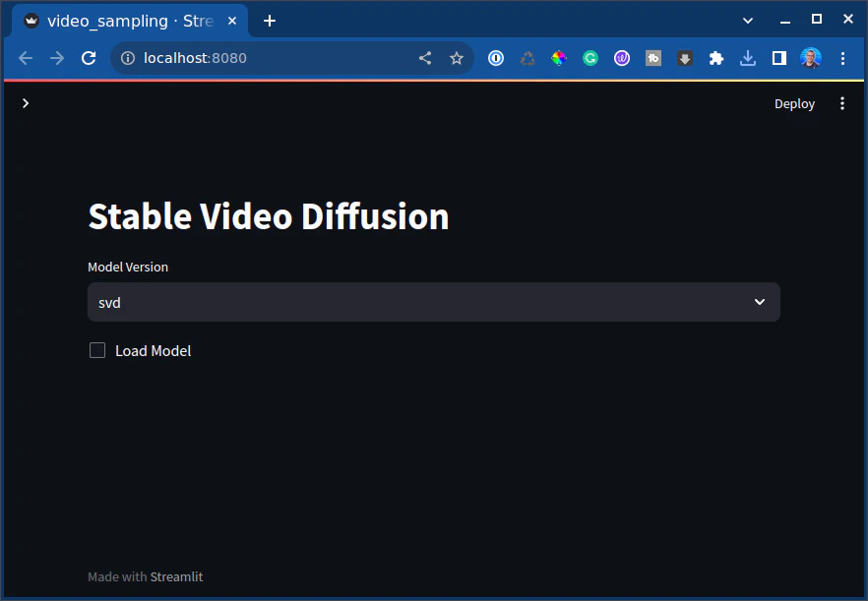Share this page icon
This screenshot has width=868, height=601.
point(425,58)
